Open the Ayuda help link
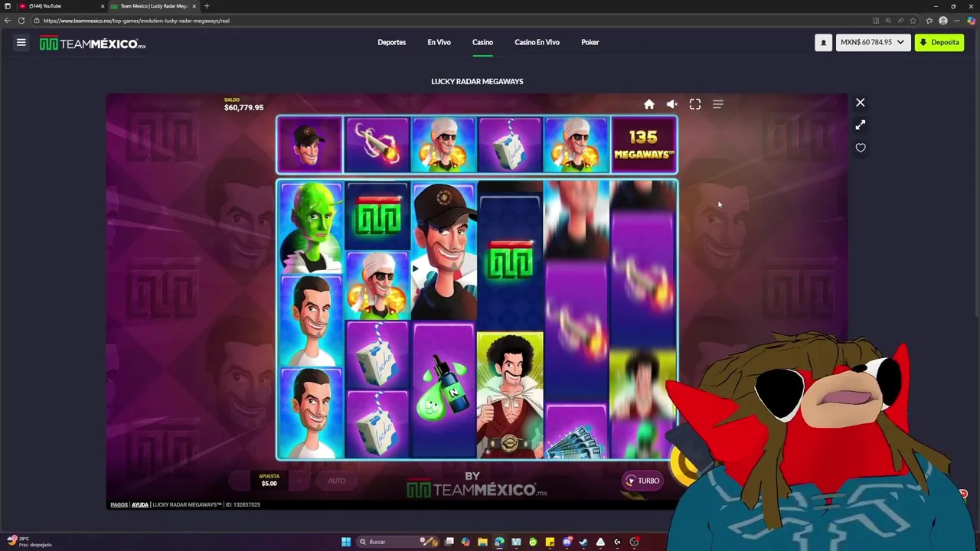Screen dimensions: 980x551 click(140, 505)
